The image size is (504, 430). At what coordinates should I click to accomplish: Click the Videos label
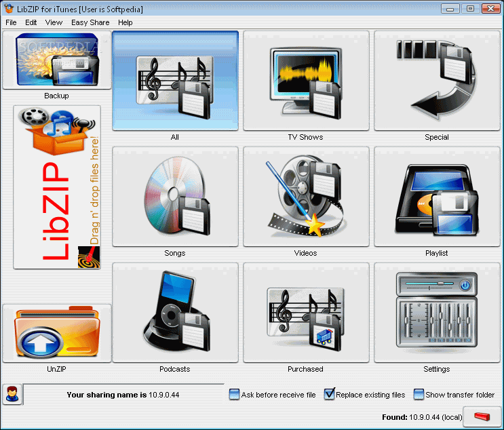pyautogui.click(x=305, y=253)
